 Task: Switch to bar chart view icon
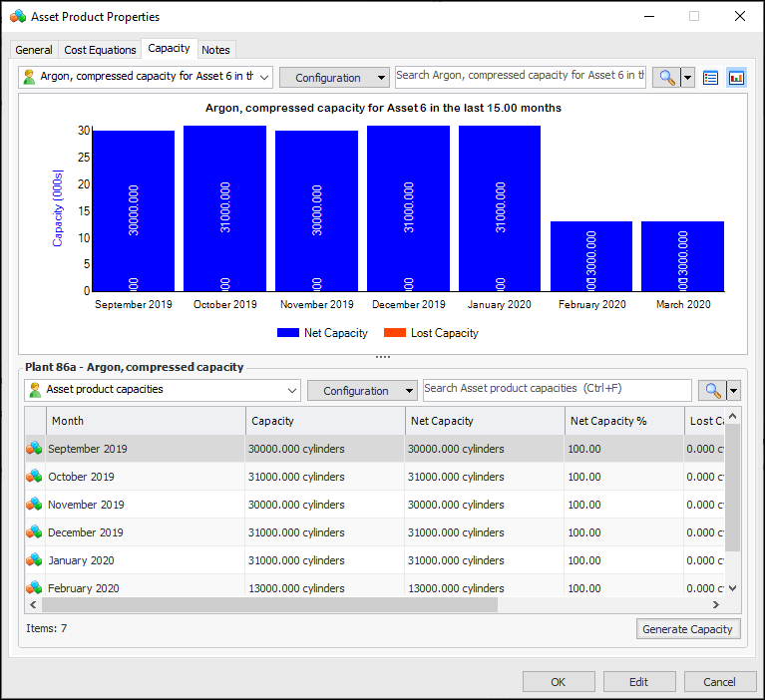tap(736, 78)
